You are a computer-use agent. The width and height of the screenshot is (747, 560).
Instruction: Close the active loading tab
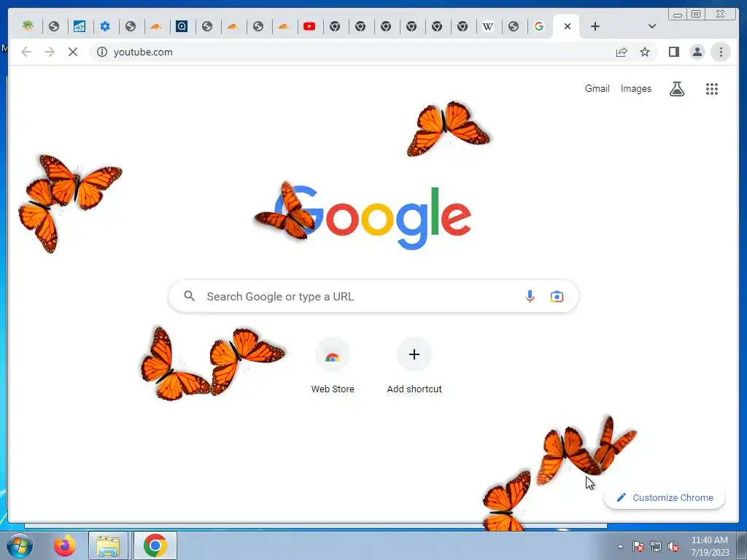tap(568, 27)
